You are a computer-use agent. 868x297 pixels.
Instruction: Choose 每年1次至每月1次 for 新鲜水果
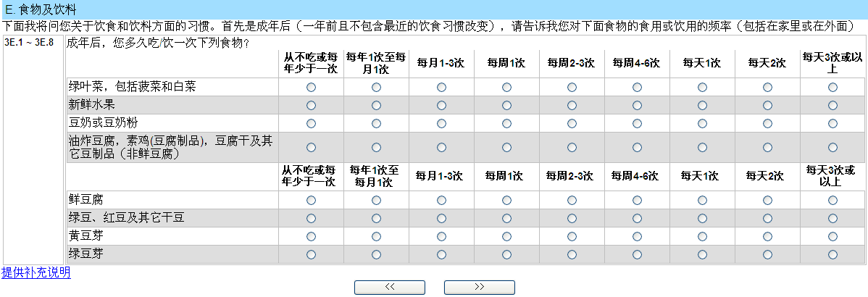click(376, 105)
